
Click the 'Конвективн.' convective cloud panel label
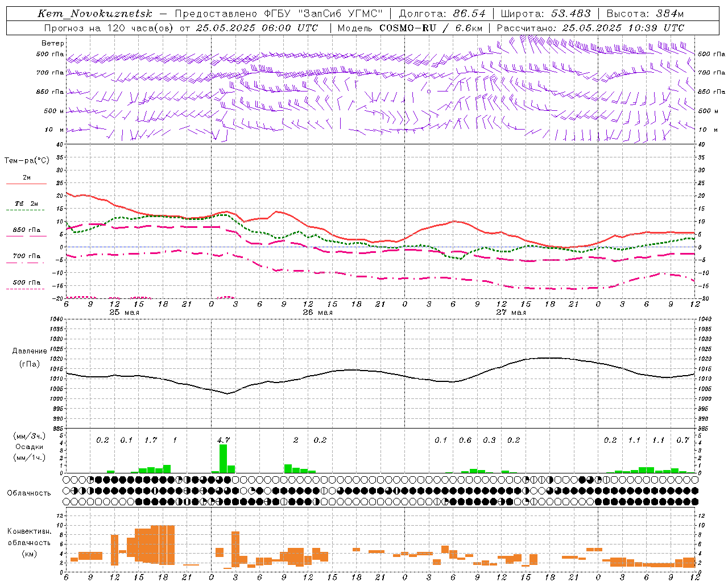29,531
